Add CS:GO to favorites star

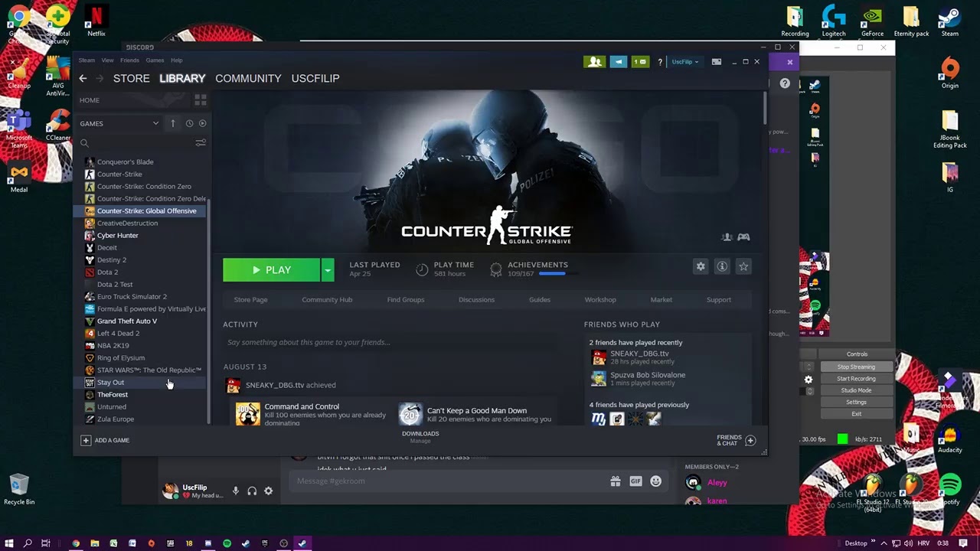pyautogui.click(x=743, y=266)
